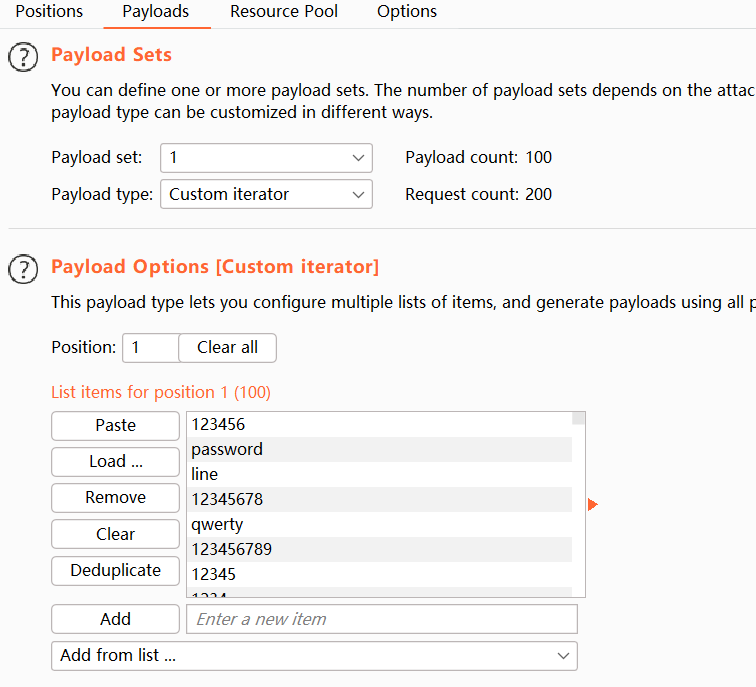Open the Payload type dropdown
756x687 pixels.
(x=266, y=195)
